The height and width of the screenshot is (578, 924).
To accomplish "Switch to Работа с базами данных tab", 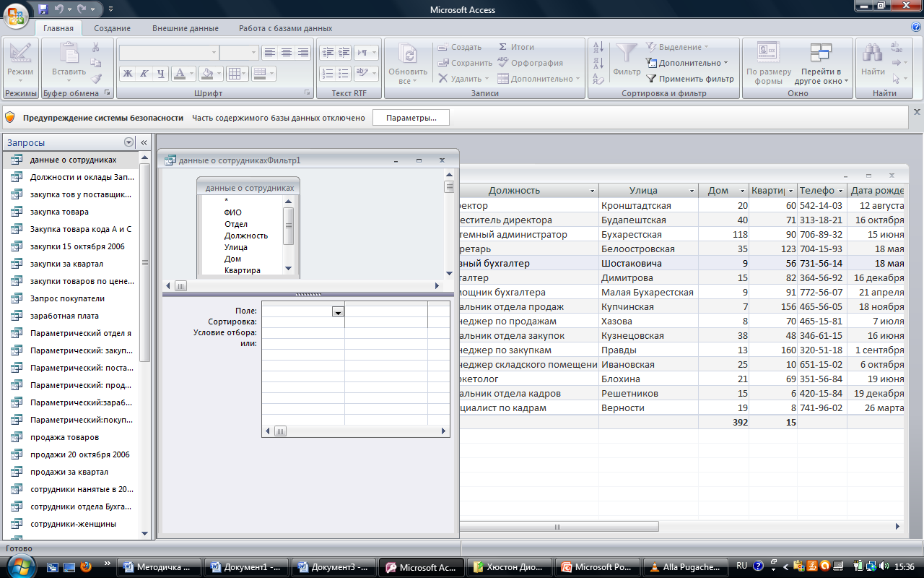I will [x=286, y=28].
